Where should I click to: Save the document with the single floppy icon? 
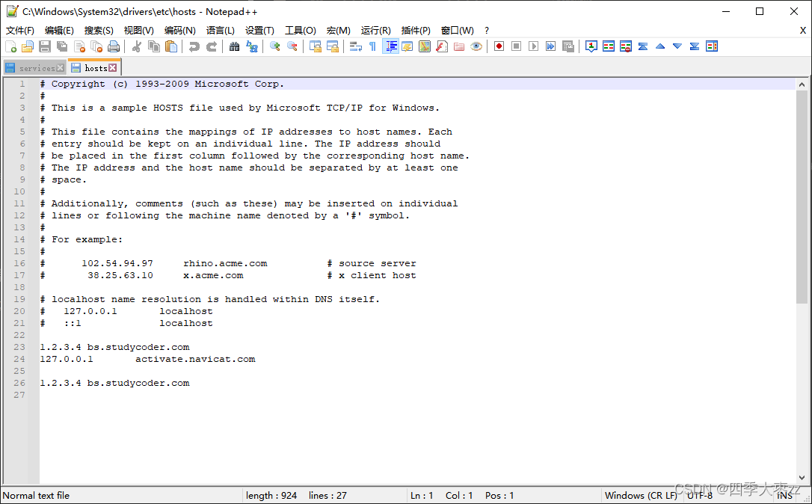tap(45, 46)
